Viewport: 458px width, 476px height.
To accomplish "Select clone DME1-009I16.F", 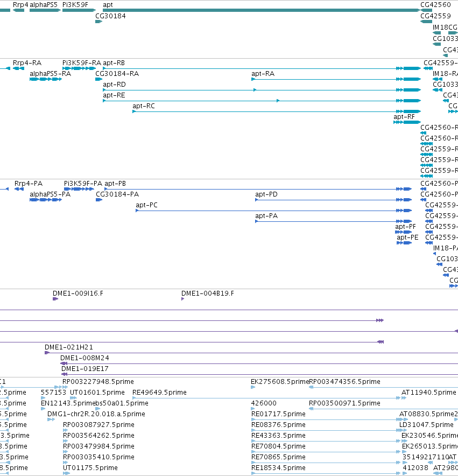I will 78,293.
